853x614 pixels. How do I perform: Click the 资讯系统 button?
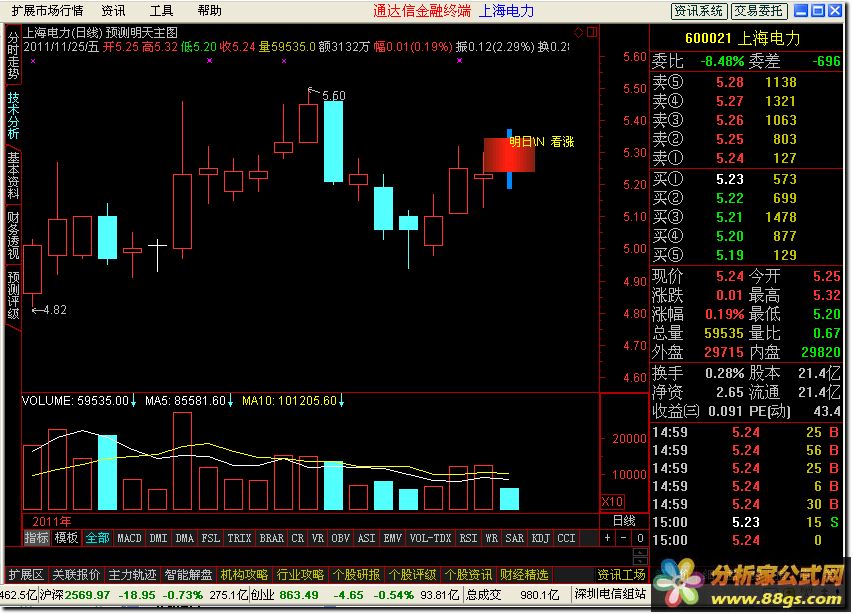click(x=699, y=10)
